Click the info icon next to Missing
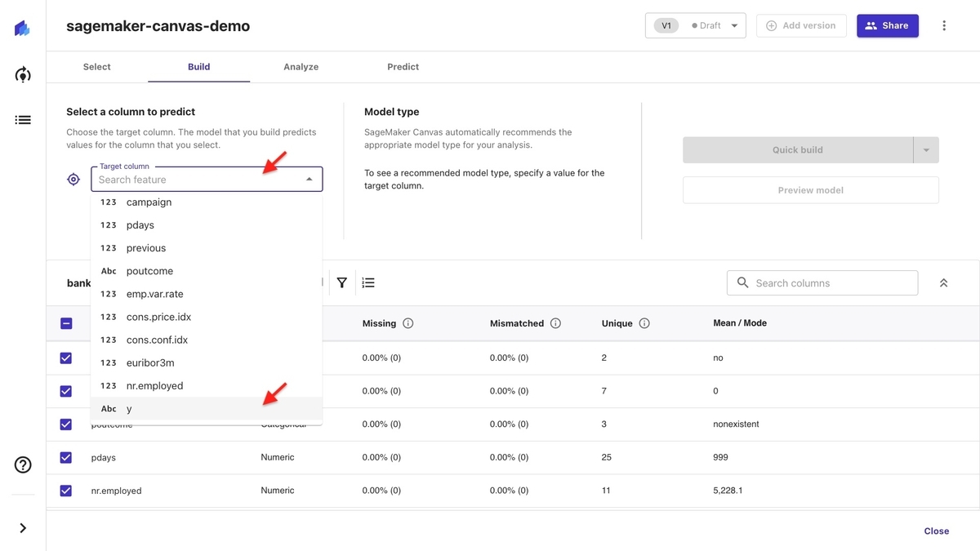Screen dimensions: 980x551 (x=408, y=323)
